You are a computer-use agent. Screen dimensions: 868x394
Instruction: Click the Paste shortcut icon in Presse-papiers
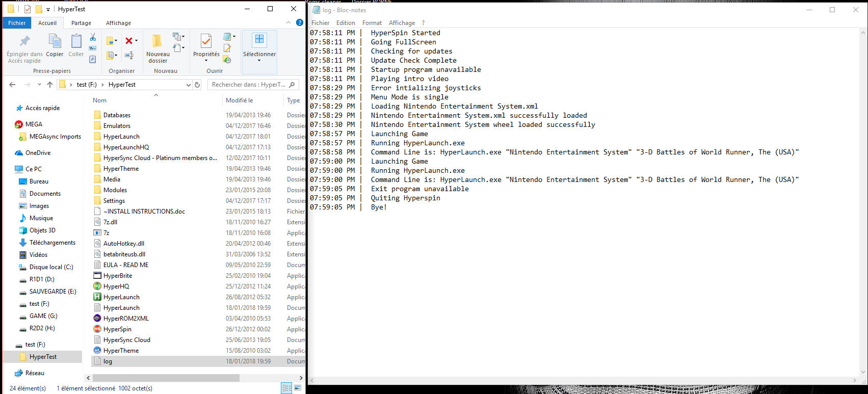[x=93, y=59]
